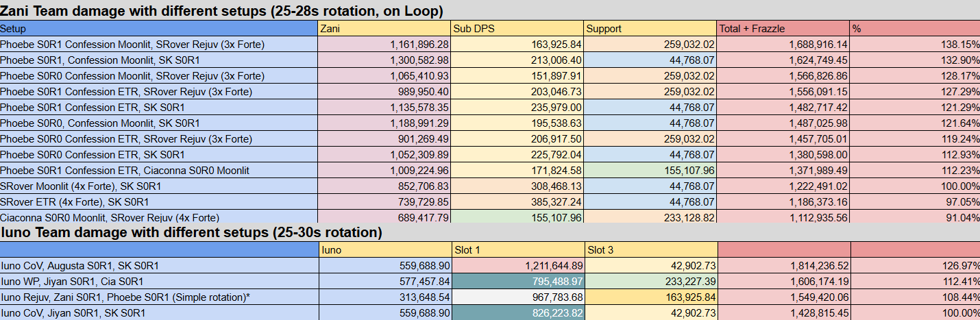Viewport: 980px width, 320px height.
Task: Select total 1,222,491.02
Action: coord(783,186)
